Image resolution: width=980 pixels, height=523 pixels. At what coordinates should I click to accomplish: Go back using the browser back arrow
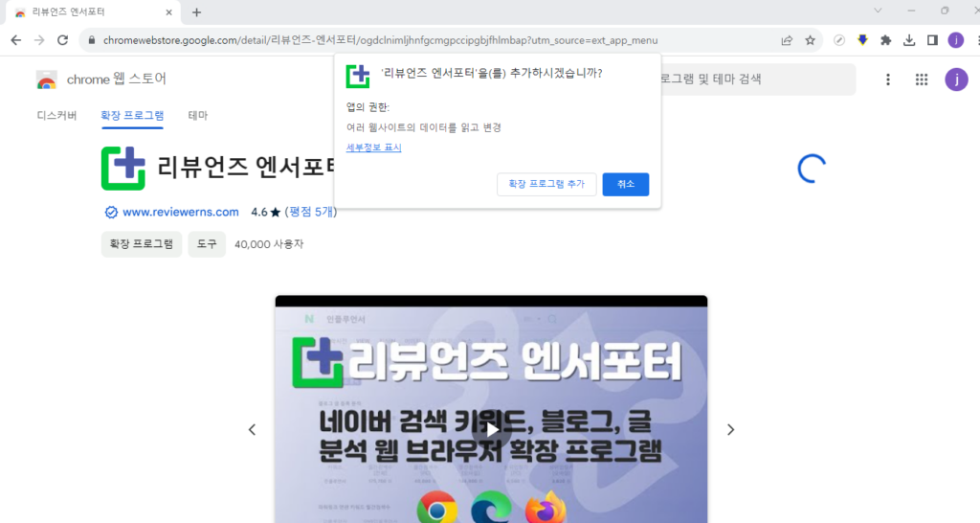pos(15,40)
